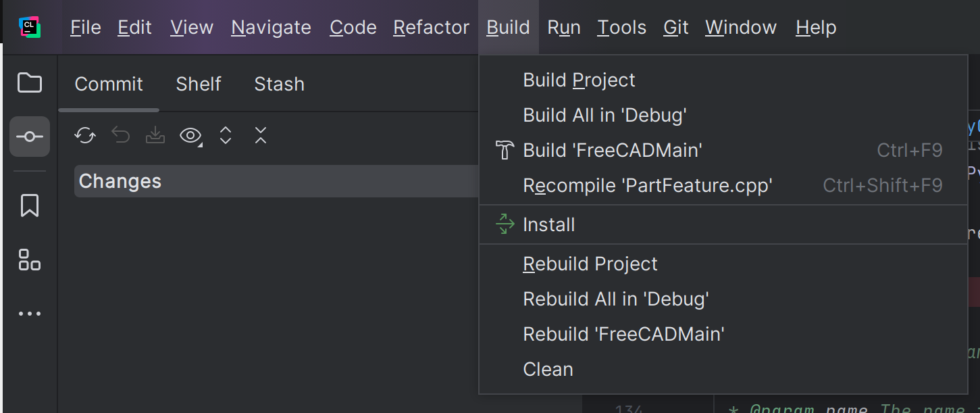The image size is (980, 413).
Task: Click the CLion logo icon
Action: coord(30,27)
